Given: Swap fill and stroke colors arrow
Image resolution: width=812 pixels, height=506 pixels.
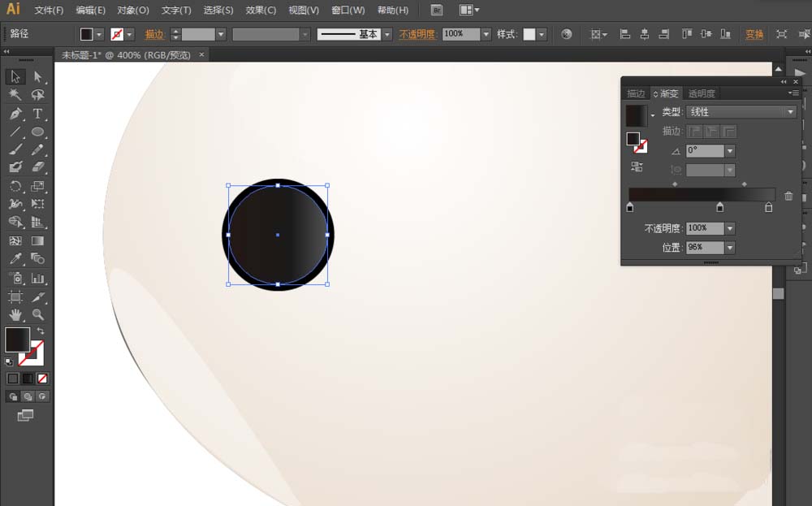Looking at the screenshot, I should [x=41, y=331].
